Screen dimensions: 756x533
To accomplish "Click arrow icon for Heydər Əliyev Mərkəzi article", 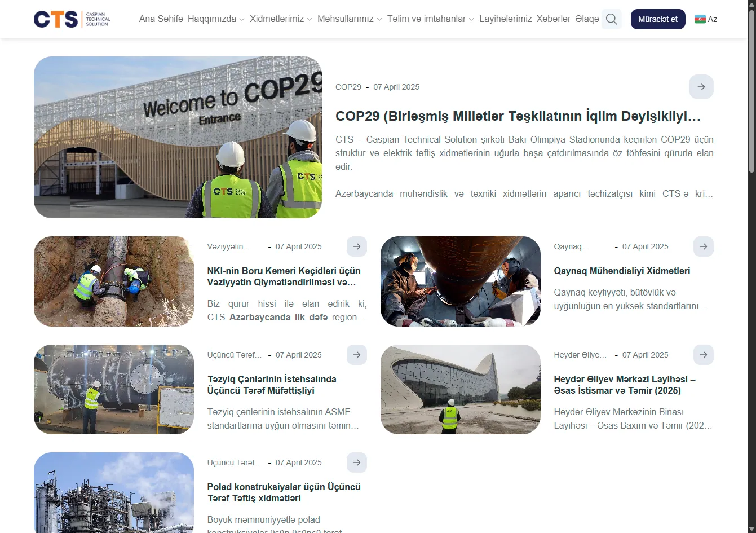I will [x=704, y=355].
